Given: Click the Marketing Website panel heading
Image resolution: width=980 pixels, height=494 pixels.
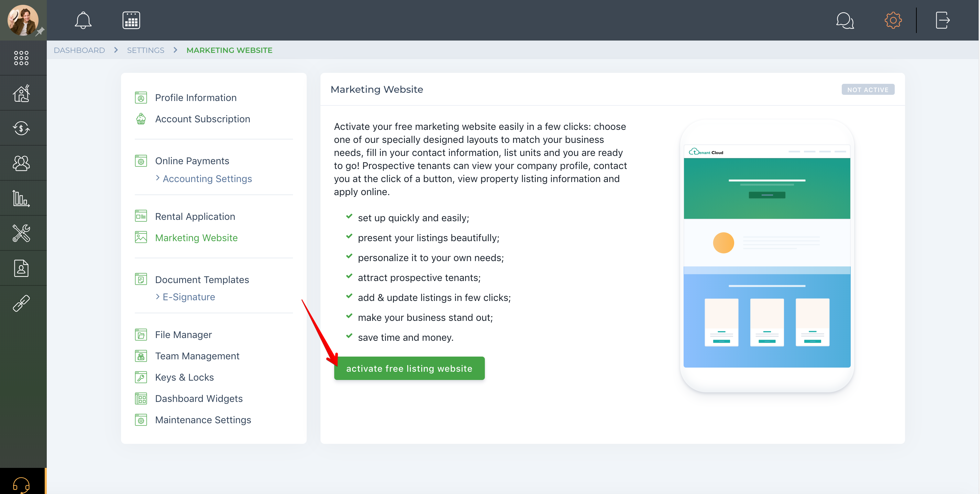Looking at the screenshot, I should point(377,89).
